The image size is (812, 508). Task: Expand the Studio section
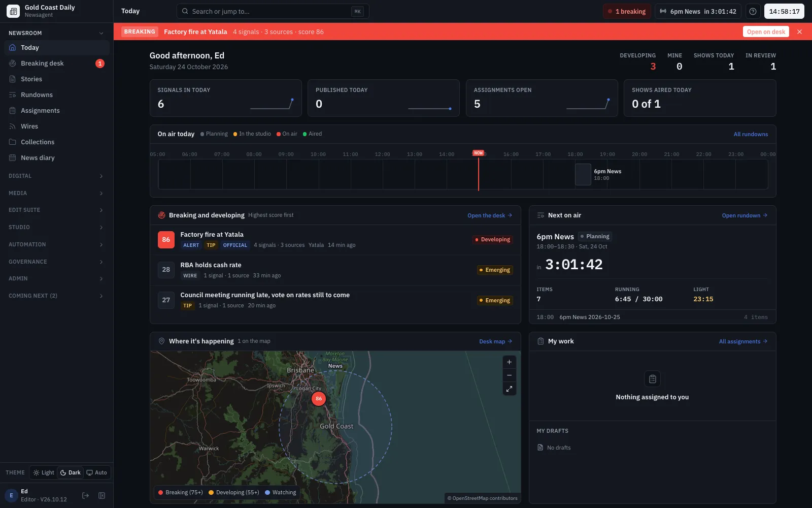tap(57, 227)
